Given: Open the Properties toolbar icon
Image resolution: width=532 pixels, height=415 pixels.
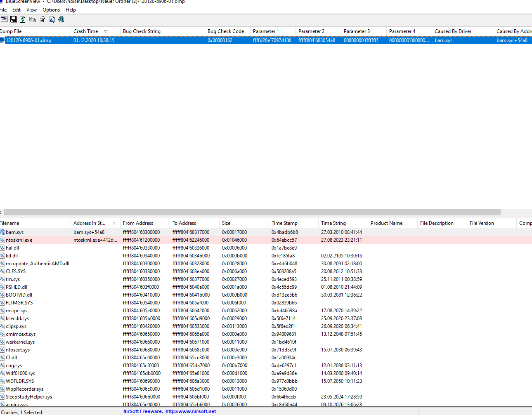Looking at the screenshot, I should coord(42,19).
